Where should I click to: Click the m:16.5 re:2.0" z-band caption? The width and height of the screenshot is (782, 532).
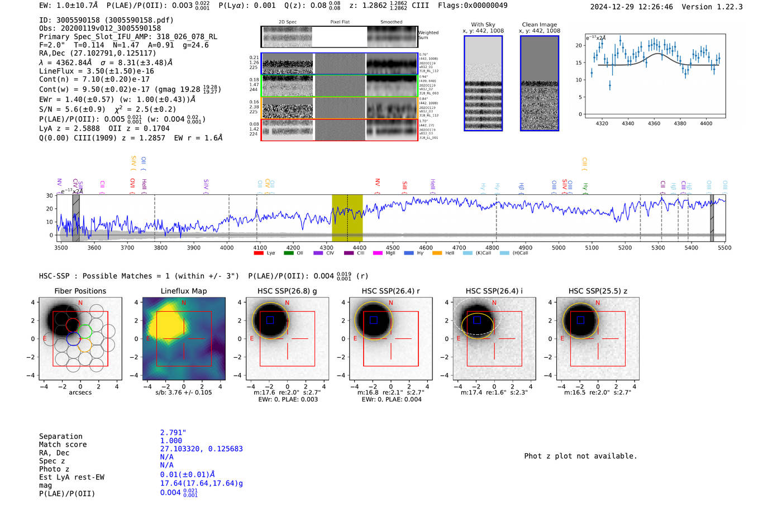pyautogui.click(x=598, y=392)
